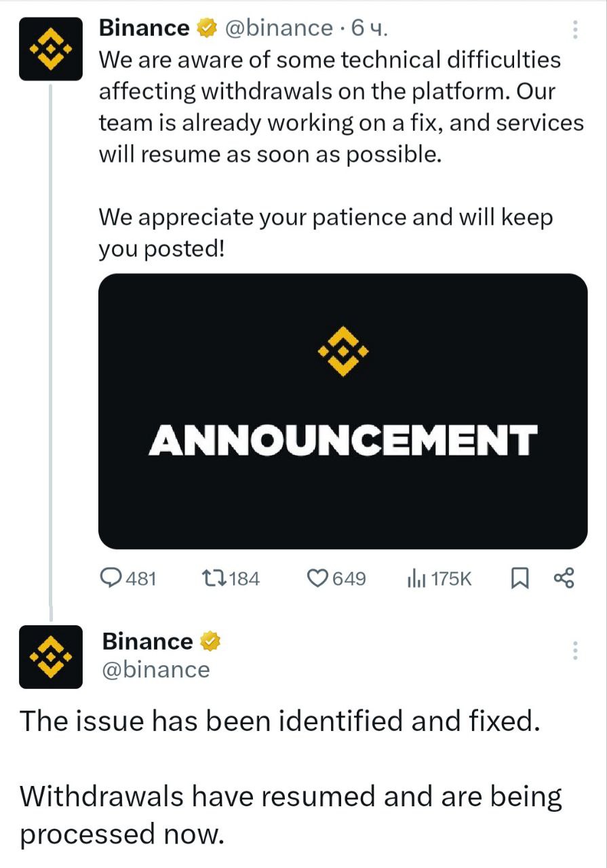Click the lower verified gold badge

pos(210,642)
